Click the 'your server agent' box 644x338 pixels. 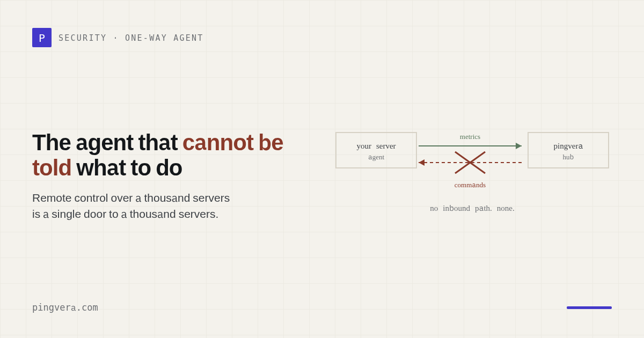[x=376, y=150]
